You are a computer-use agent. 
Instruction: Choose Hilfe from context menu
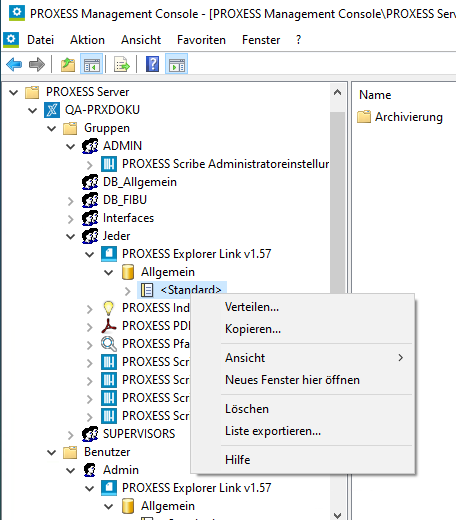[303, 460]
